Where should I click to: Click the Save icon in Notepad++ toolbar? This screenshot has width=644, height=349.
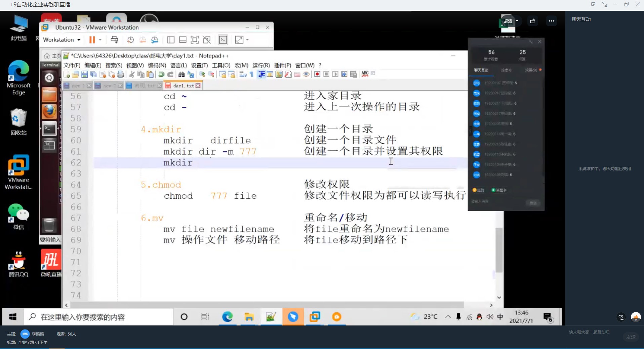(x=84, y=74)
